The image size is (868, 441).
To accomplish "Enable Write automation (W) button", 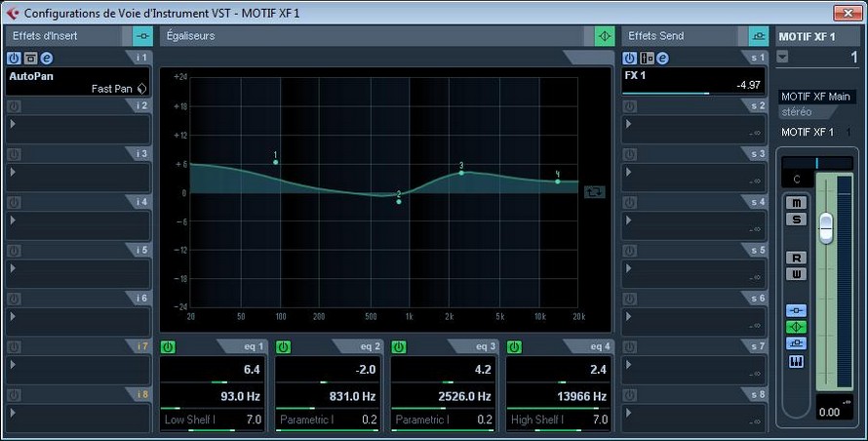I will pyautogui.click(x=796, y=274).
